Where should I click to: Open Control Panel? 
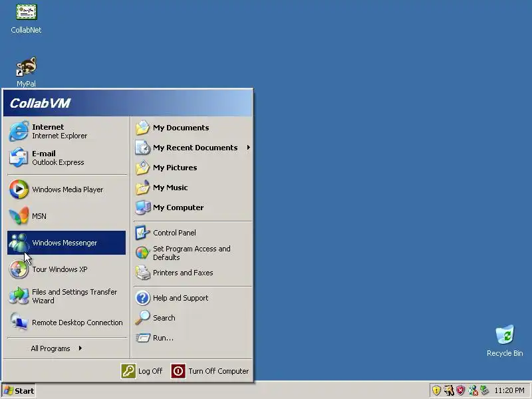(193, 233)
